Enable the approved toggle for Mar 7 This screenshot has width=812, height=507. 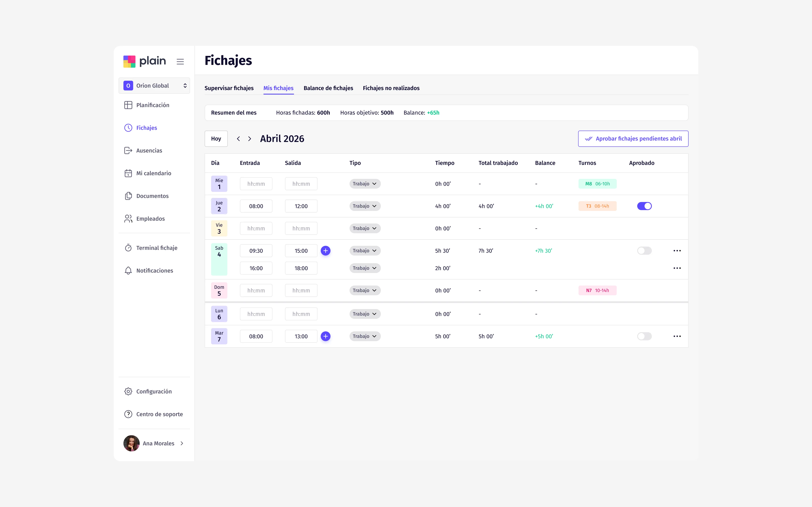tap(644, 336)
